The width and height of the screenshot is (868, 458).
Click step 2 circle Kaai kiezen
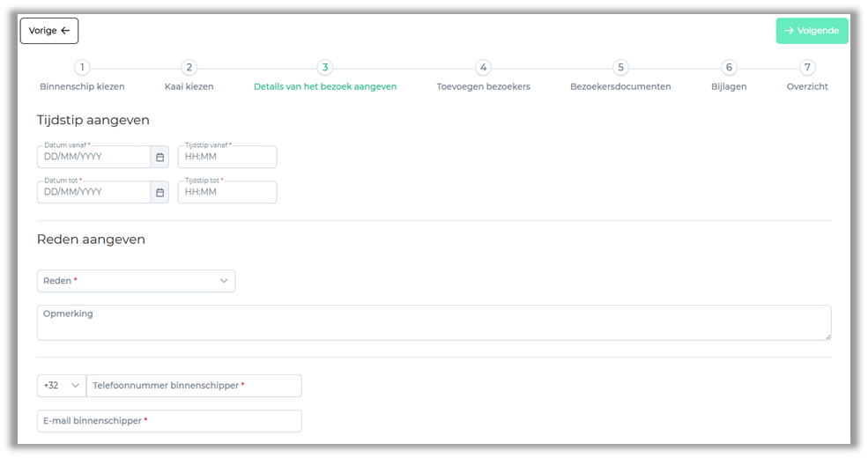coord(189,68)
